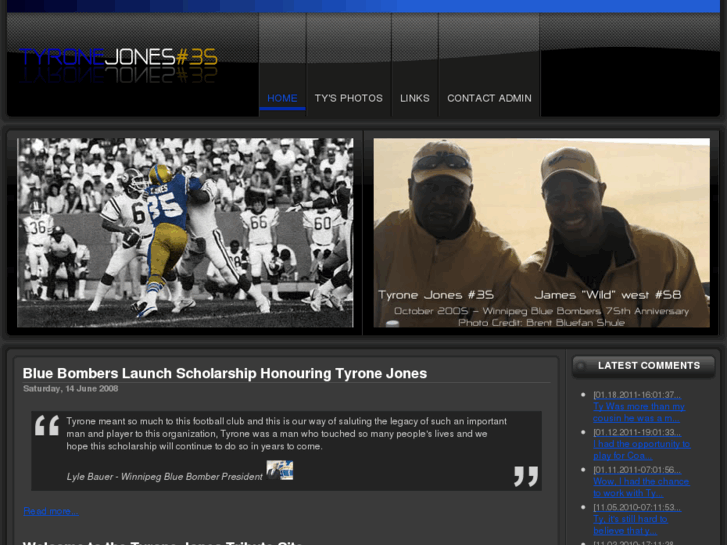Screen dimensions: 727x545
Task: Open the football action photo of player 35
Action: tap(185, 232)
